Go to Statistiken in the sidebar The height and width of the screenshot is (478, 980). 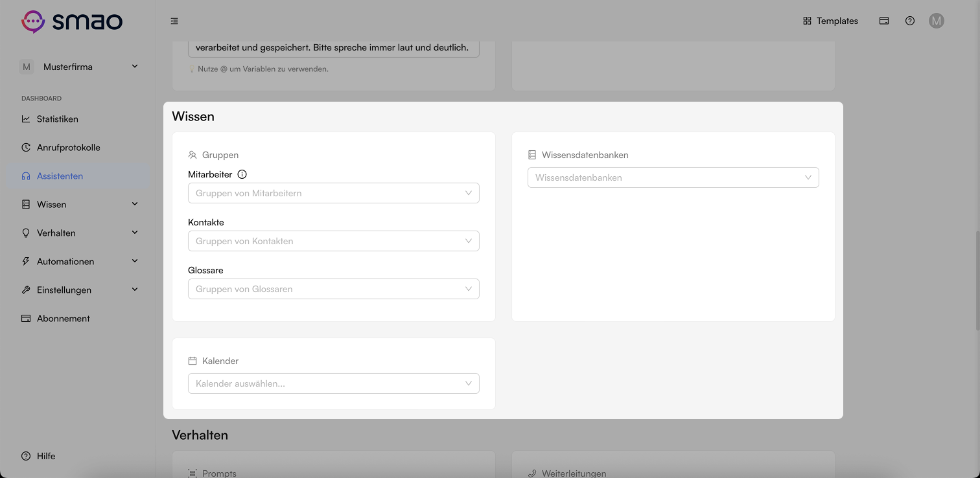(78, 119)
